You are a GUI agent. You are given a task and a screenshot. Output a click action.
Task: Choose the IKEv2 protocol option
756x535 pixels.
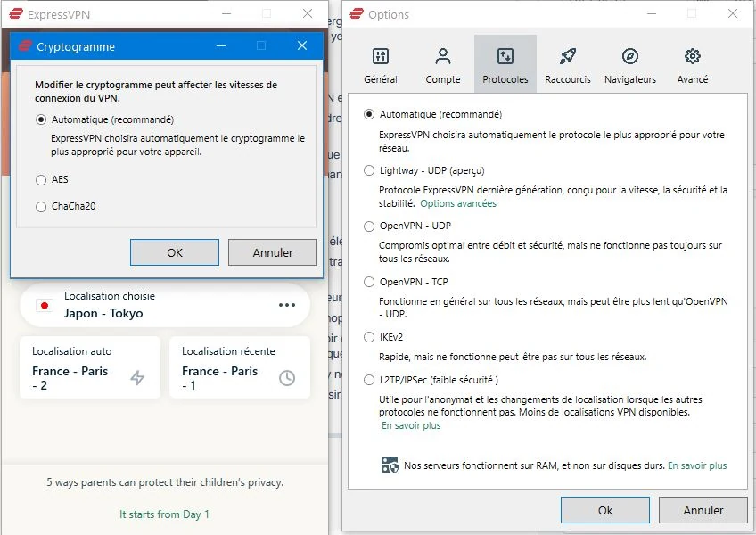click(x=369, y=337)
